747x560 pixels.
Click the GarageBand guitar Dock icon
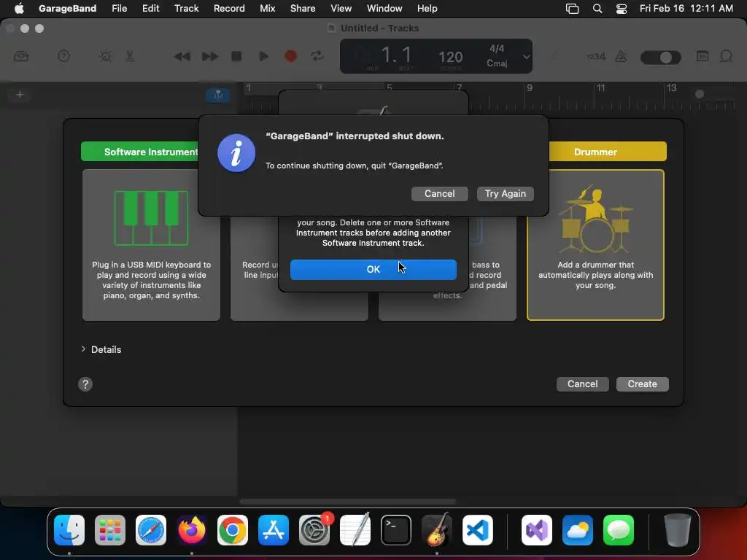pos(436,530)
